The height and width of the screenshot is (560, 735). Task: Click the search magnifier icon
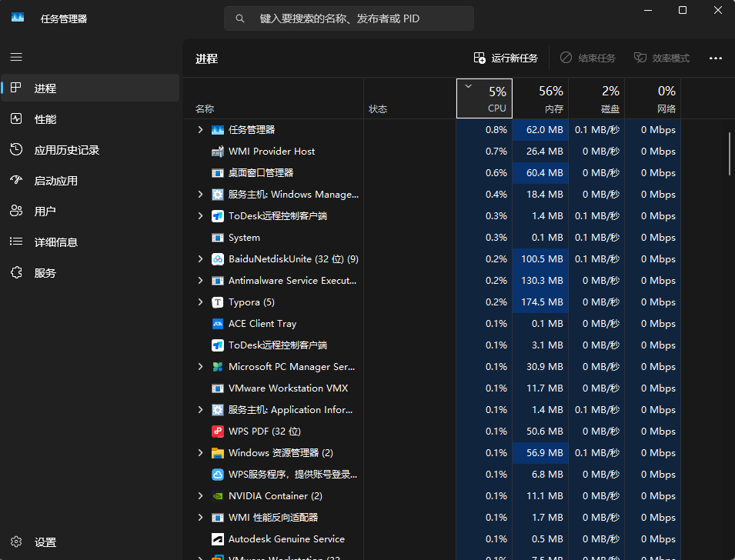pyautogui.click(x=239, y=18)
